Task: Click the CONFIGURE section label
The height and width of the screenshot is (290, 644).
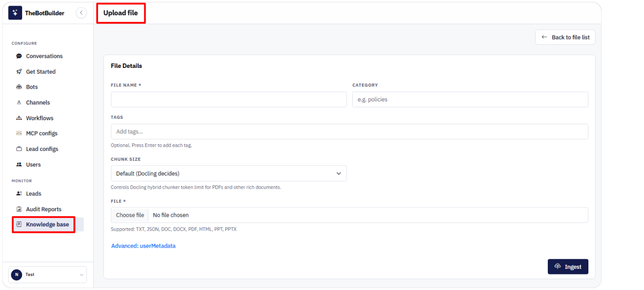Action: pyautogui.click(x=25, y=43)
